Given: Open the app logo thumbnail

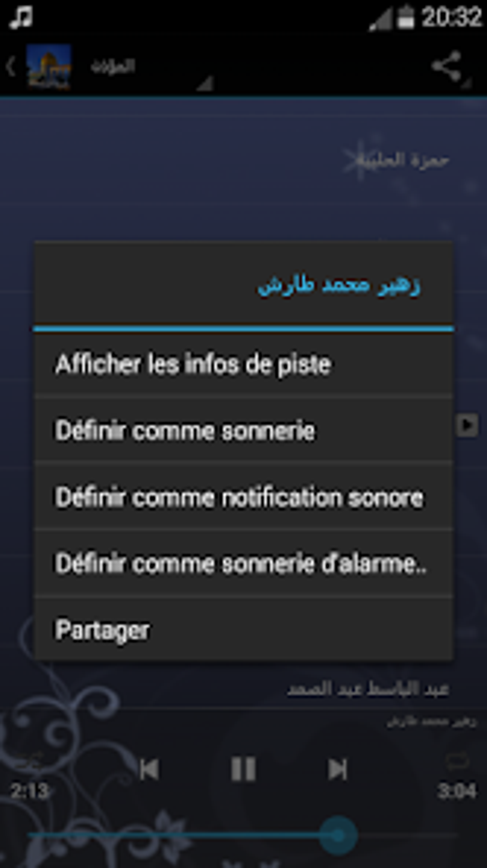Looking at the screenshot, I should 48,67.
